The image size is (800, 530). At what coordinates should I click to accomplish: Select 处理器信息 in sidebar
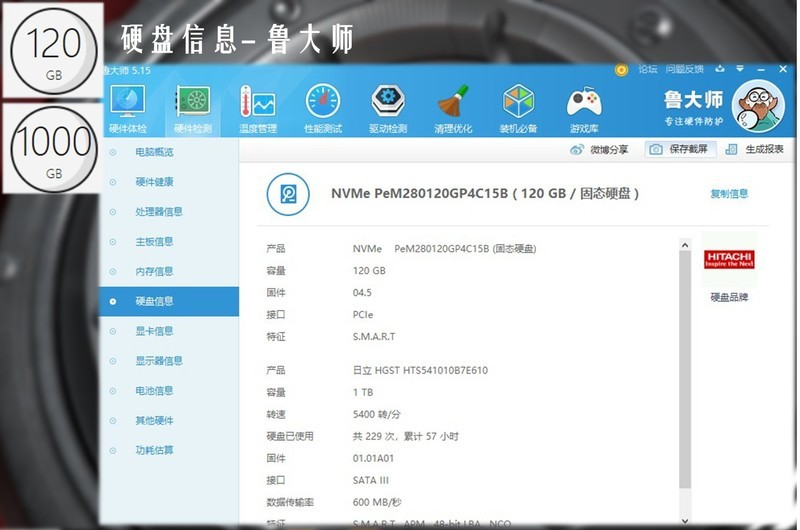coord(168,212)
